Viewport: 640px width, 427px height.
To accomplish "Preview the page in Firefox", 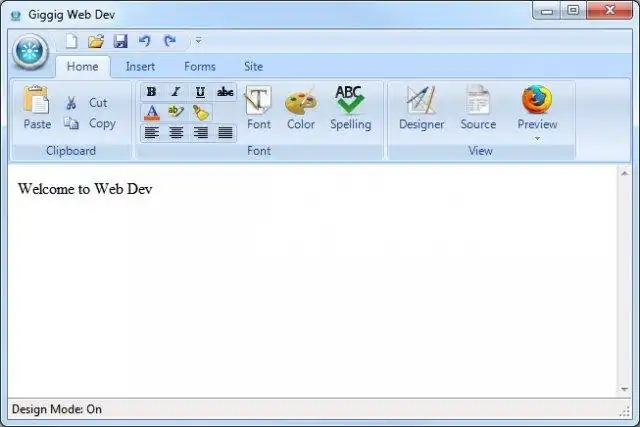I will pos(537,107).
